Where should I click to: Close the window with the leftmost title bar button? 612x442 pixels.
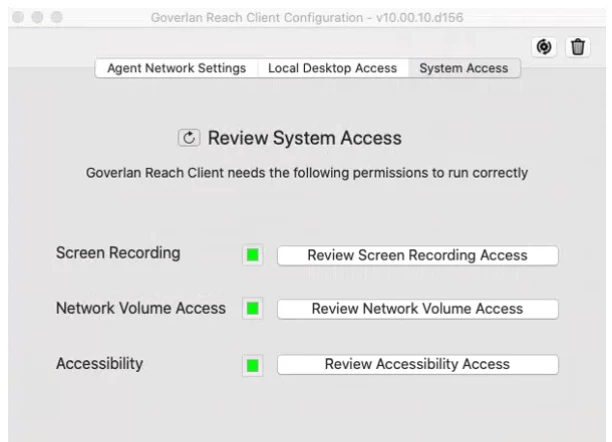[18, 17]
